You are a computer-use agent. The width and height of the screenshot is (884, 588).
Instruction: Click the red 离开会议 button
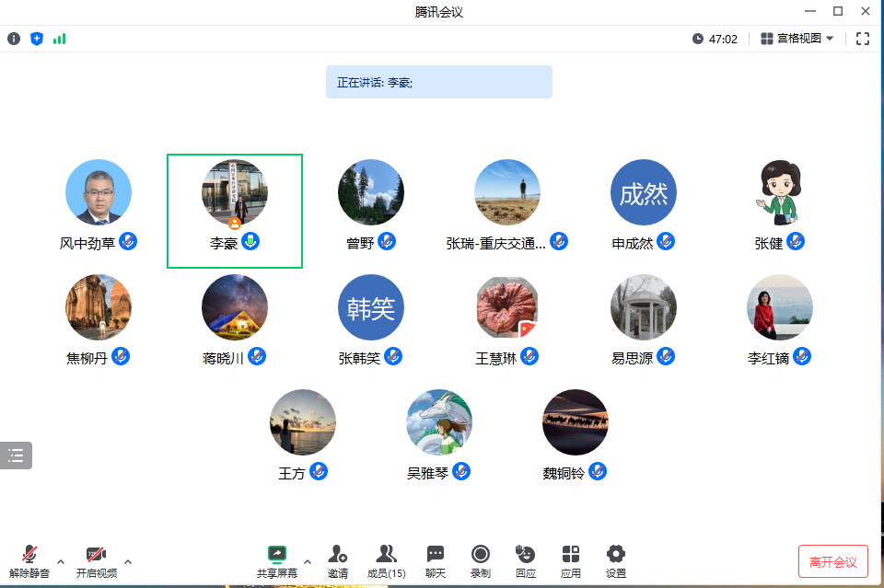[x=832, y=561]
